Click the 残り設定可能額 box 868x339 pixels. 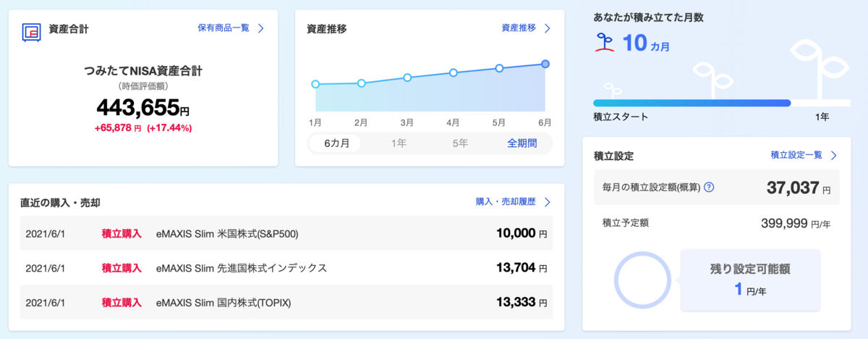pyautogui.click(x=750, y=280)
